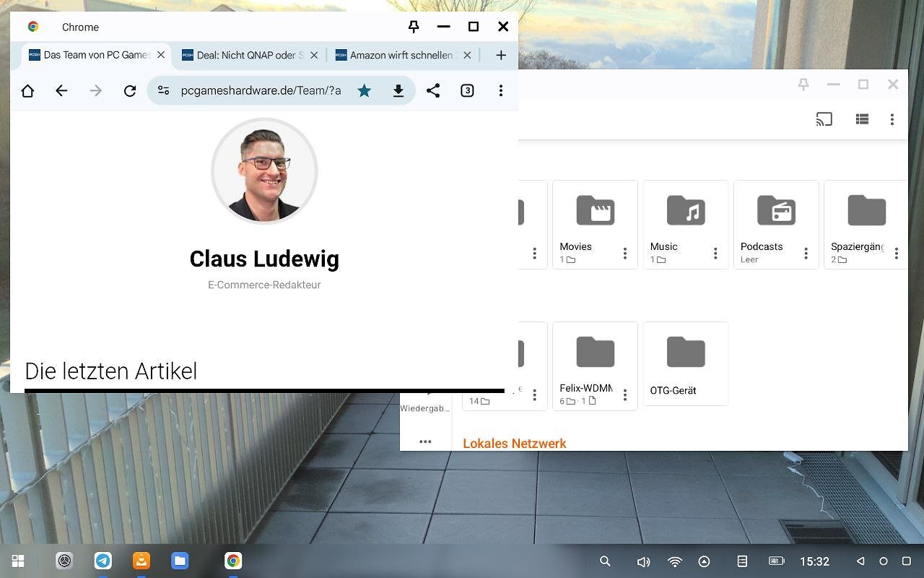Viewport: 924px width, 578px height.
Task: Open options menu for Movies folder
Action: tap(625, 254)
